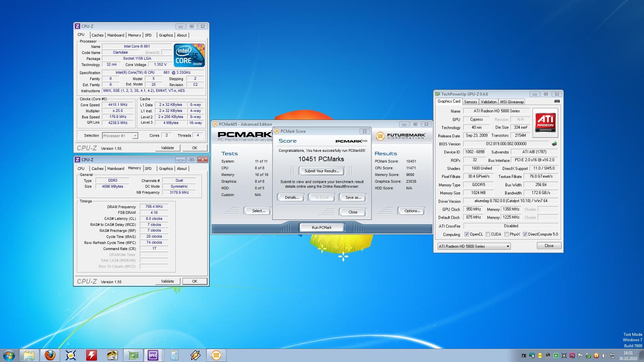
Task: Open the volume speaker tray icon
Action: (604, 356)
